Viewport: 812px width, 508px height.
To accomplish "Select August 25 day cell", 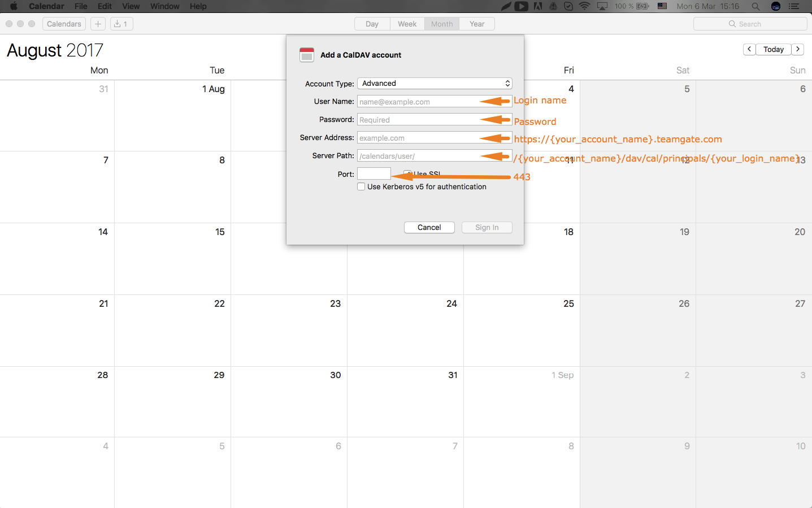I will (x=522, y=330).
